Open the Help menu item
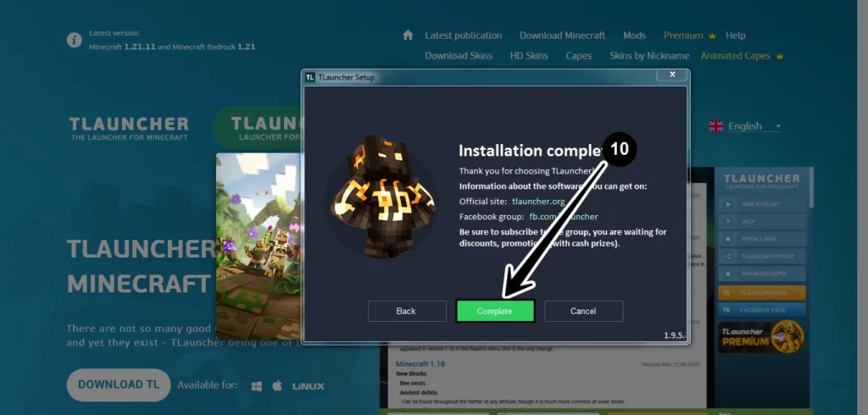The width and height of the screenshot is (868, 415). pos(736,36)
